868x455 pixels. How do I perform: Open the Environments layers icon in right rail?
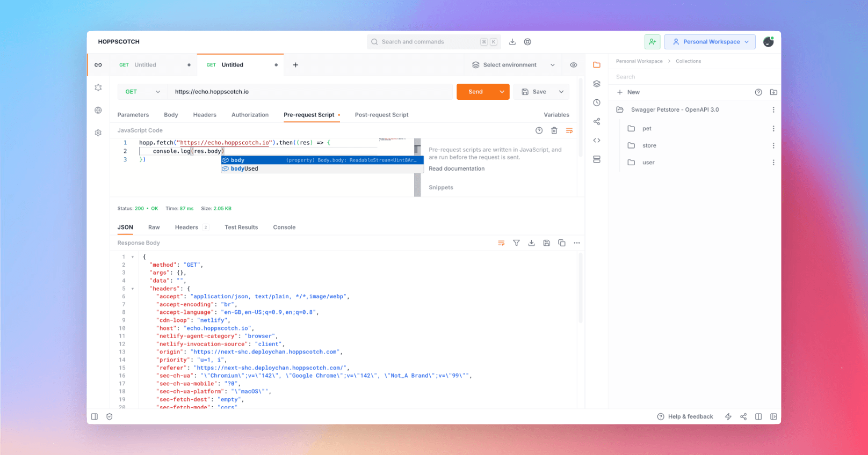pos(597,84)
